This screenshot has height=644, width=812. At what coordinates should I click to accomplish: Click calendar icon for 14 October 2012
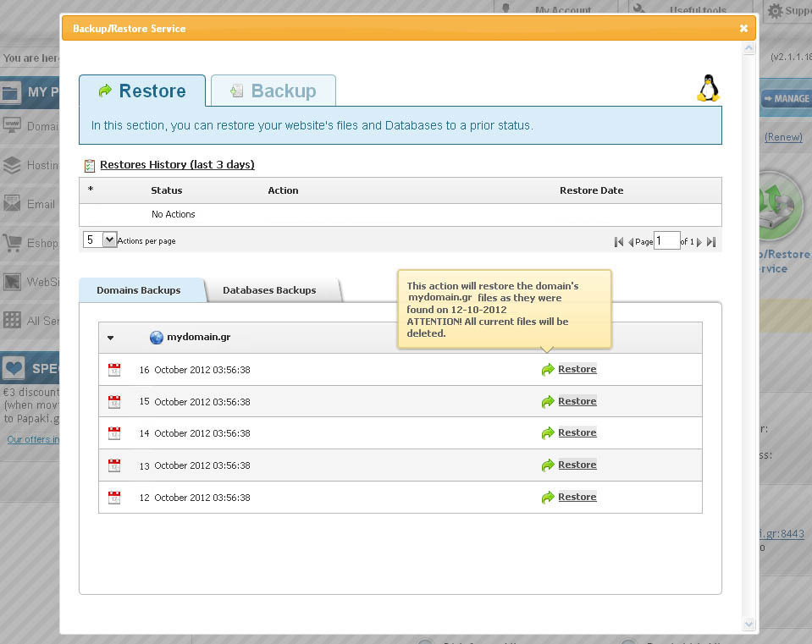(114, 433)
